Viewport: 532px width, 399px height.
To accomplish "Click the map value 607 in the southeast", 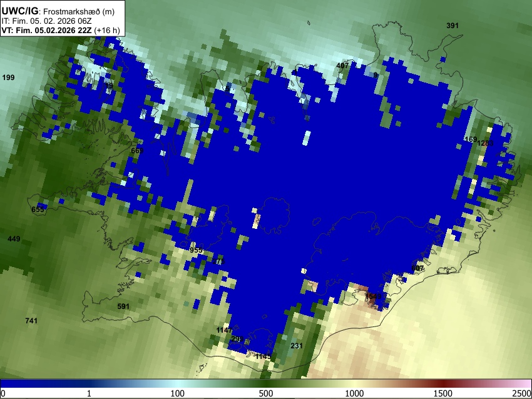I will click(417, 268).
